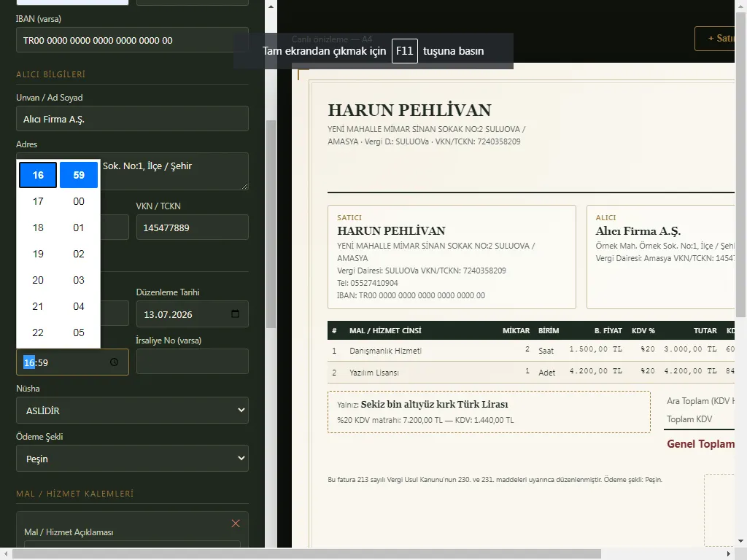Select minute 00 in time picker
Screen dimensions: 747x560
tap(79, 201)
